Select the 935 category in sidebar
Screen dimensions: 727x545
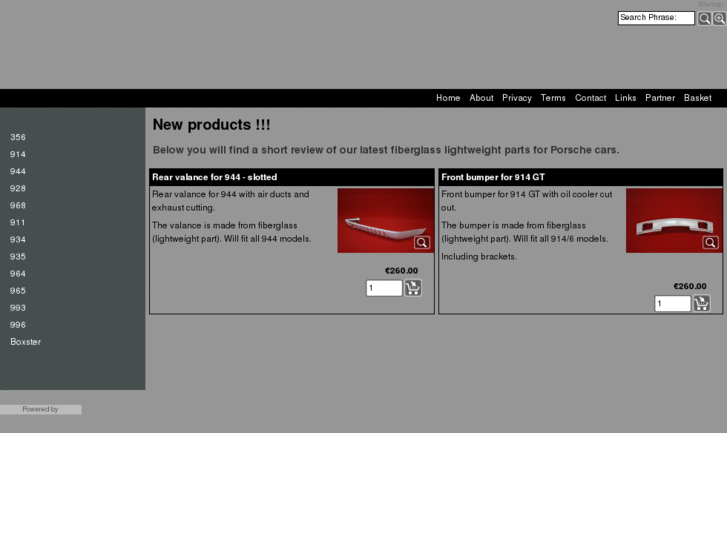[18, 256]
